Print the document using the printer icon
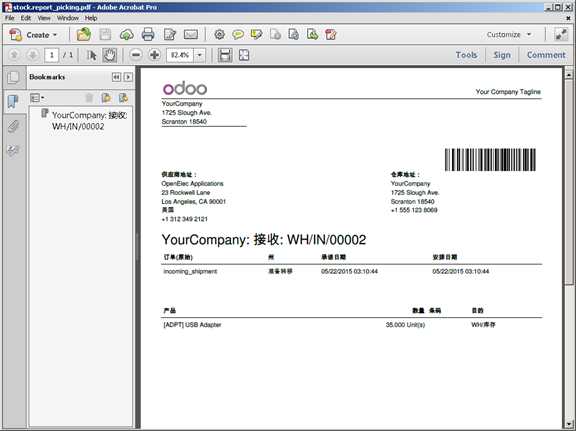The height and width of the screenshot is (431, 576). click(x=148, y=35)
